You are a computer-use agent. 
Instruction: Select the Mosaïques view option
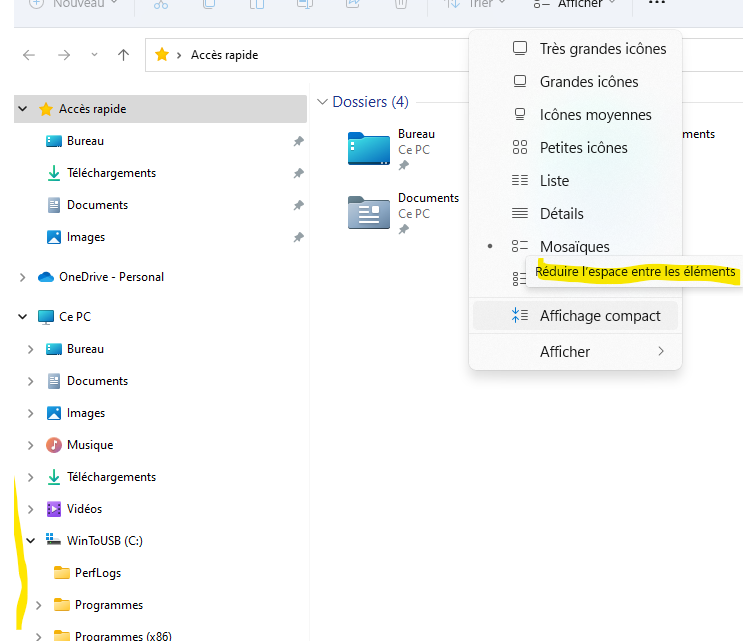[x=575, y=246]
